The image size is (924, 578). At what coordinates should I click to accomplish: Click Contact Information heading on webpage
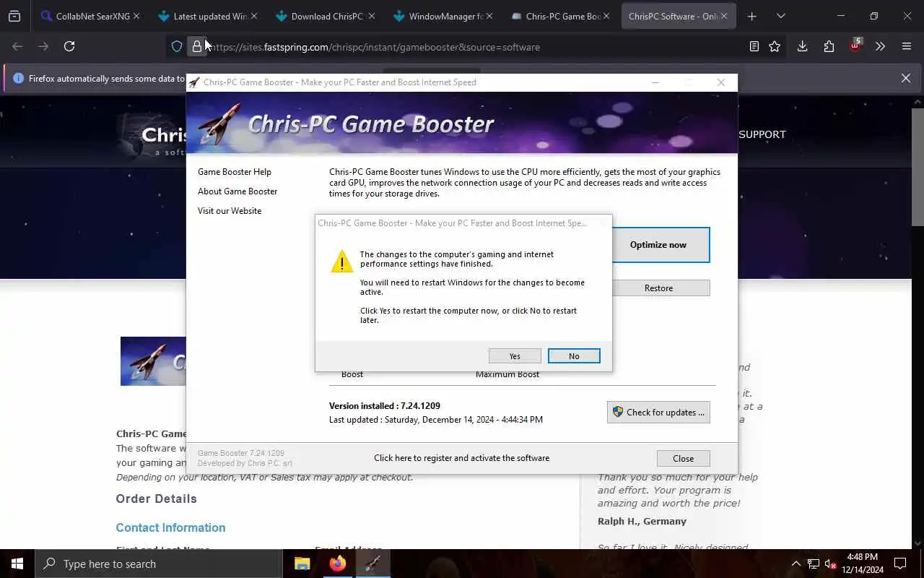171,527
